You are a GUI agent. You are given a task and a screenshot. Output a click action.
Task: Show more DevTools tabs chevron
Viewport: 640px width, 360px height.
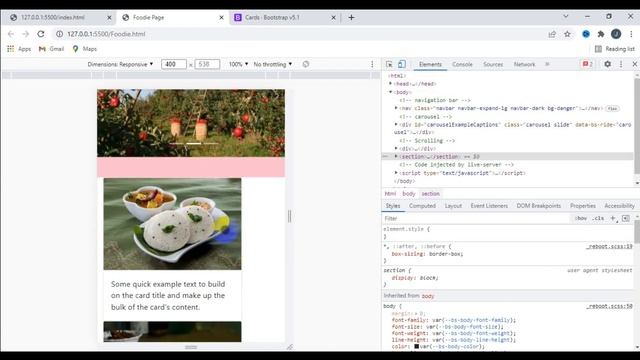547,64
